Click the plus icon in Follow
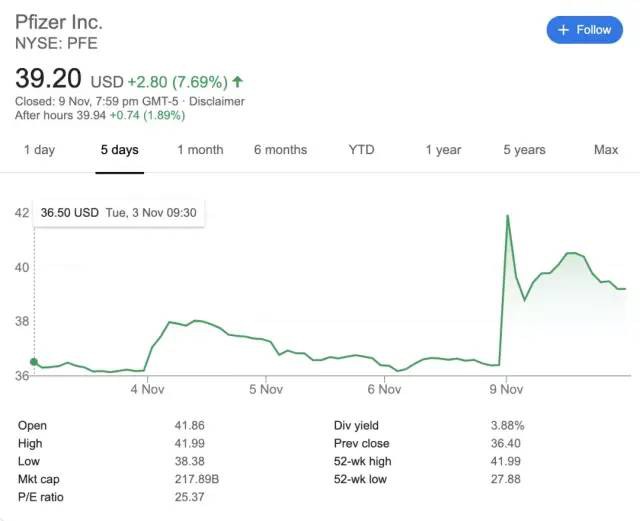This screenshot has width=640, height=521. tap(564, 30)
